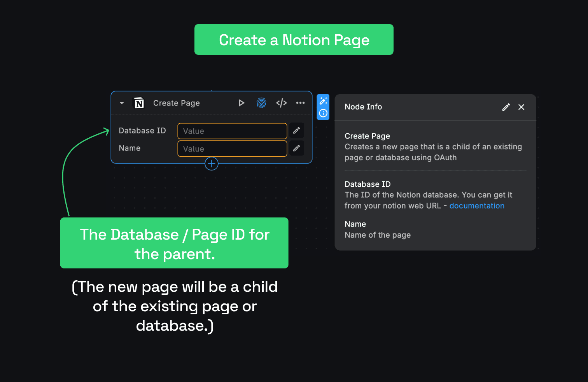Toggle expression mode for Database ID field
Screen dimensions: 588x382
pyautogui.click(x=296, y=130)
